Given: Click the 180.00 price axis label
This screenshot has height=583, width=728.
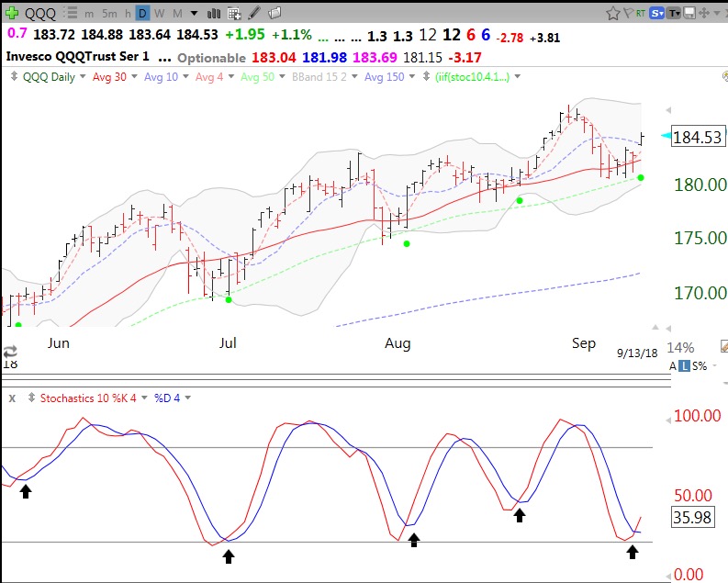Looking at the screenshot, I should (700, 185).
